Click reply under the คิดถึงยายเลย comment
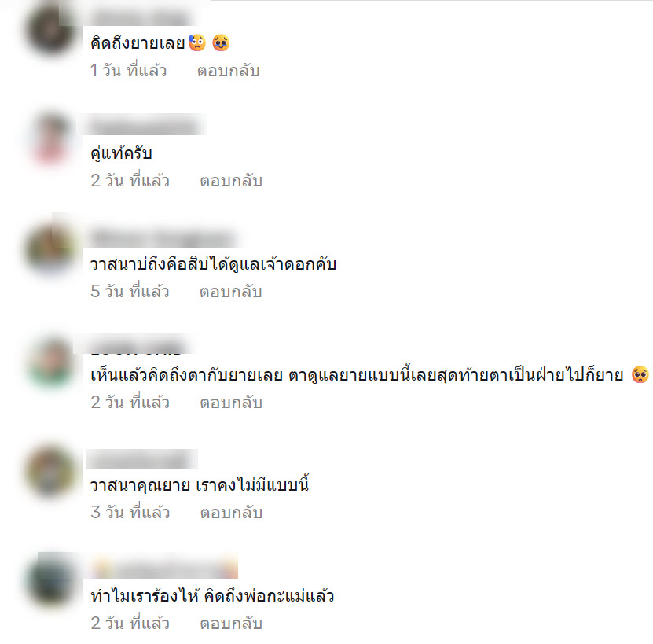This screenshot has width=653, height=644. pyautogui.click(x=228, y=71)
